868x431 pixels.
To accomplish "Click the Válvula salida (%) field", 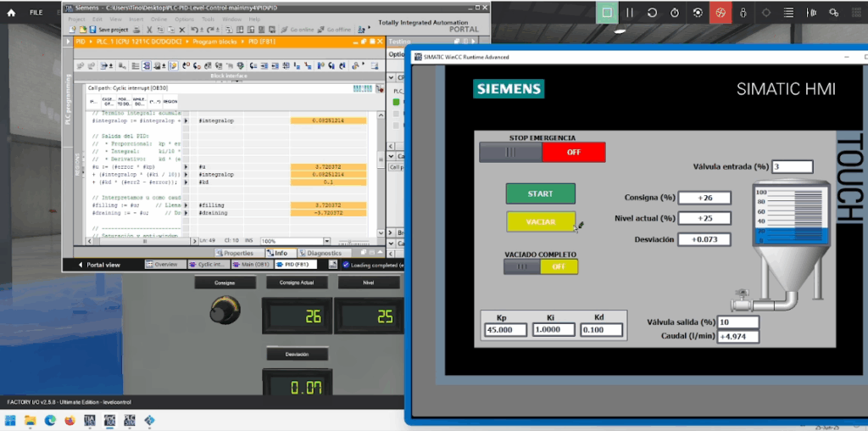I will tap(737, 322).
